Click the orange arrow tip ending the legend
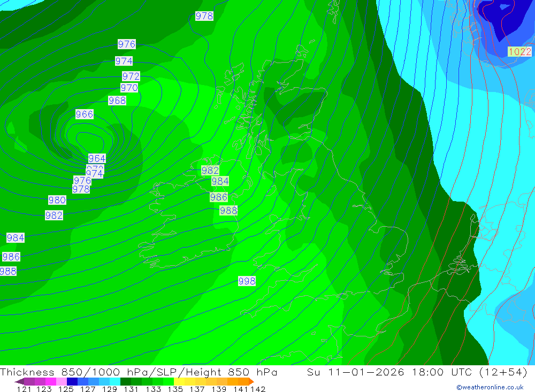 [251, 381]
